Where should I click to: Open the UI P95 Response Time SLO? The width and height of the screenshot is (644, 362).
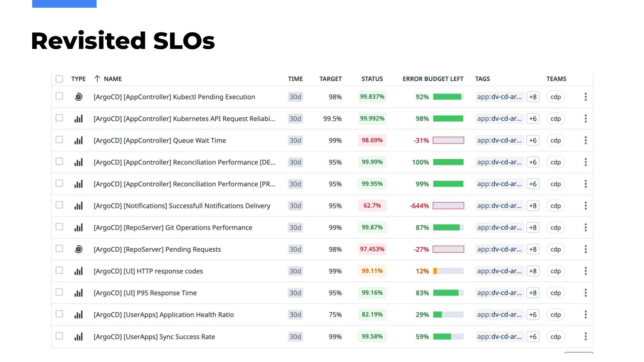(145, 293)
